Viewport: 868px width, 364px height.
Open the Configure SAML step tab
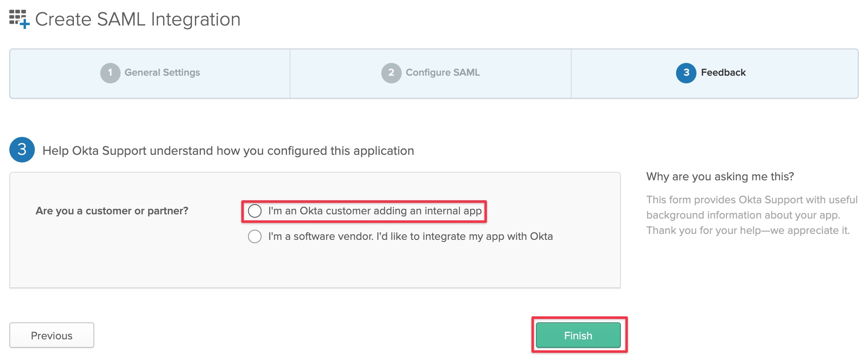click(x=431, y=73)
